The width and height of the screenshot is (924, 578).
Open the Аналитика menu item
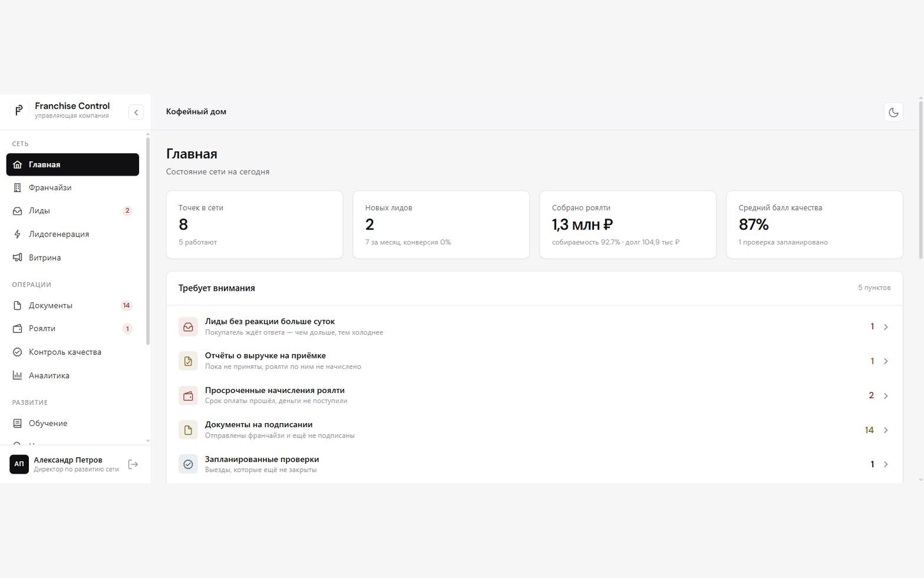pos(73,376)
